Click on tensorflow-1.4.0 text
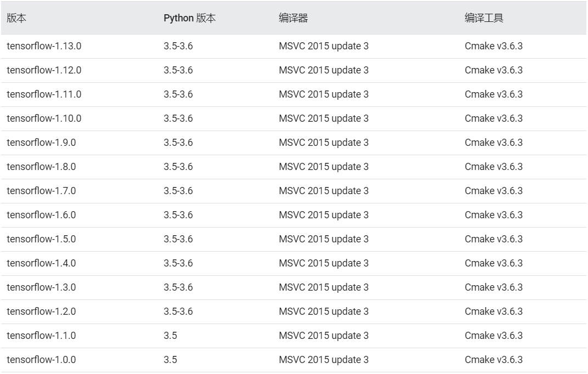 tap(41, 263)
